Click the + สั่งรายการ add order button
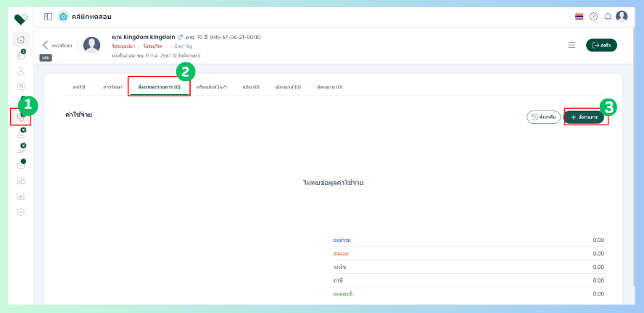644x313 pixels. click(584, 117)
